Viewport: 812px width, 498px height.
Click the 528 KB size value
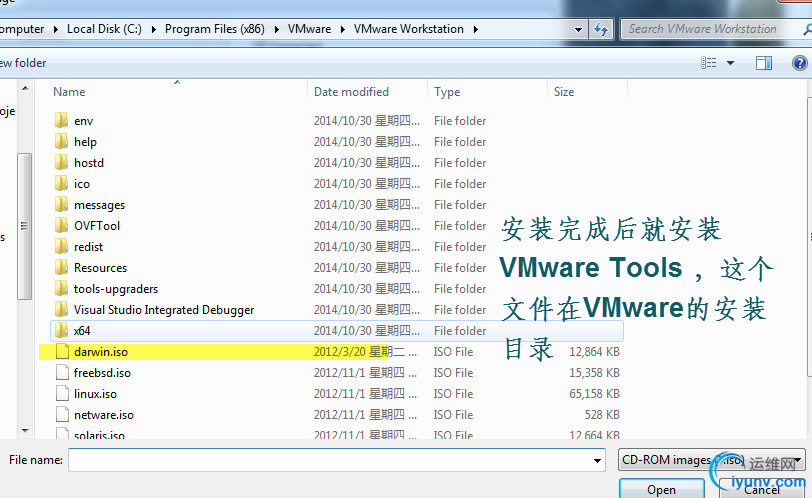pyautogui.click(x=602, y=415)
